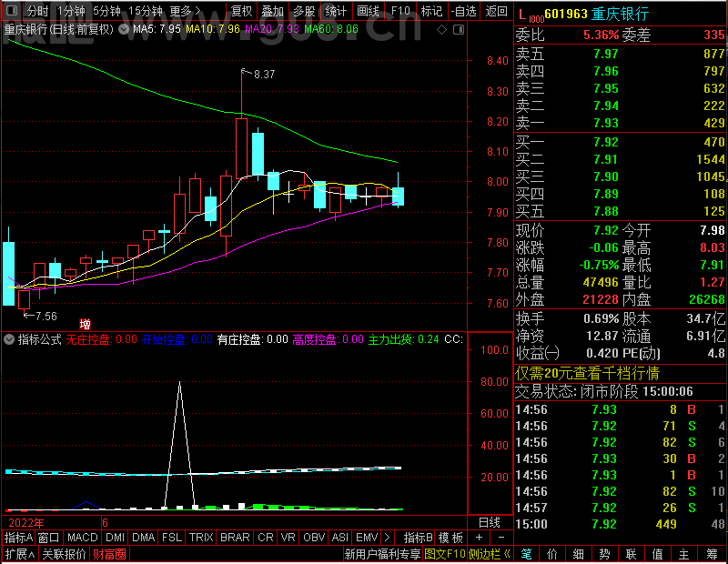Switch to the VR indicator
The height and width of the screenshot is (564, 728).
coord(288,538)
